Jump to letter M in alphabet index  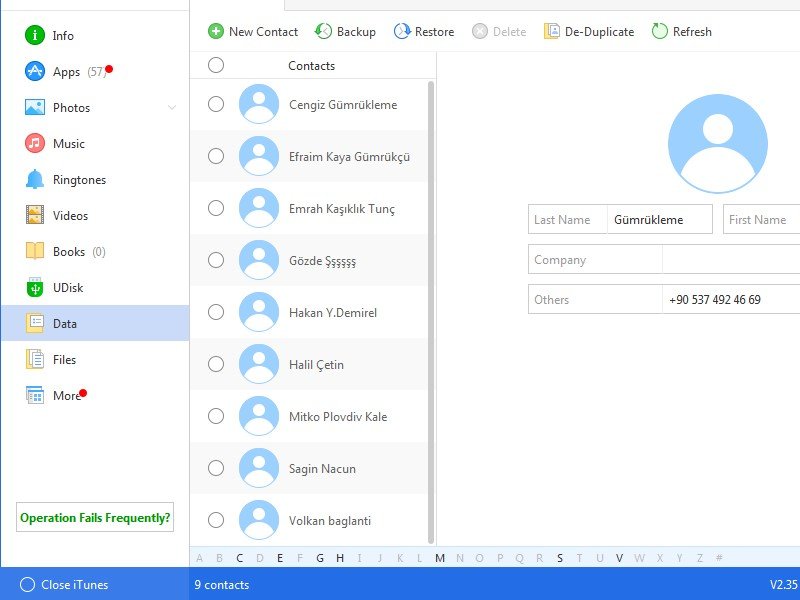coord(440,558)
